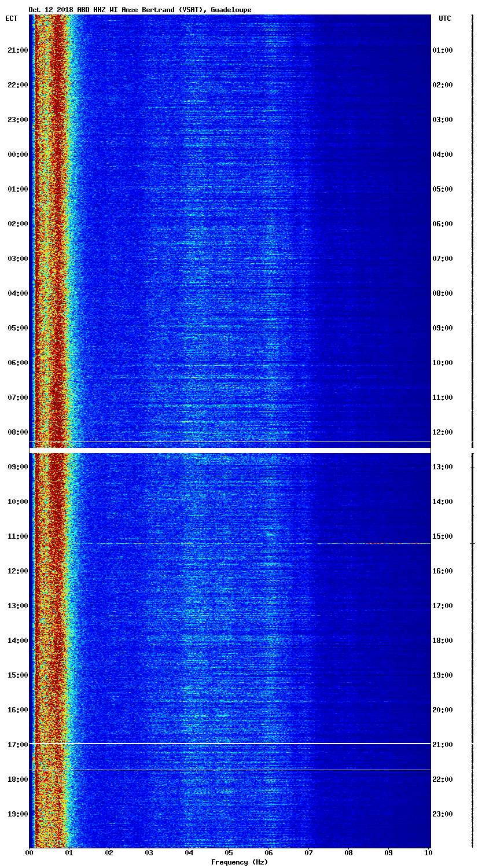The image size is (493, 868).
Task: Click the '04' frequency tick label
Action: [189, 853]
